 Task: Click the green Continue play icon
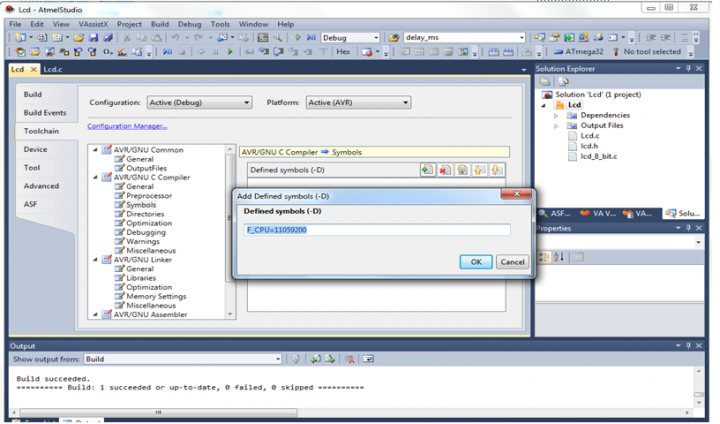(230, 52)
